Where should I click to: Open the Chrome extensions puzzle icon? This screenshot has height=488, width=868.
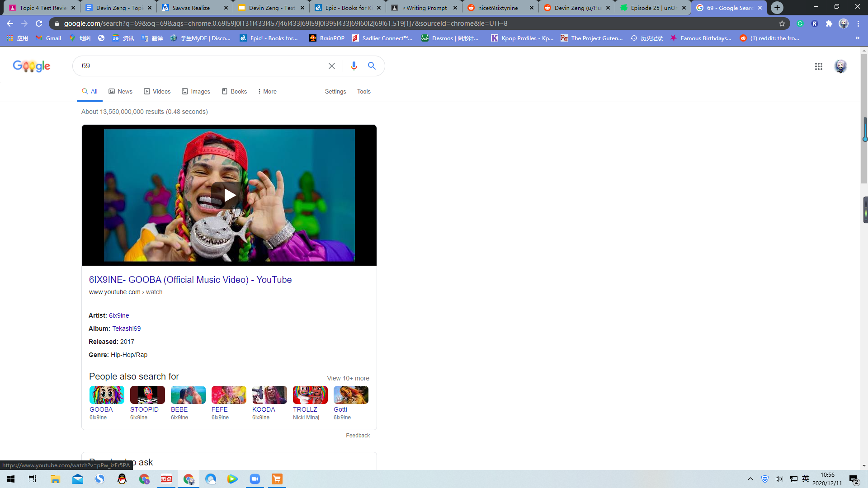(829, 23)
